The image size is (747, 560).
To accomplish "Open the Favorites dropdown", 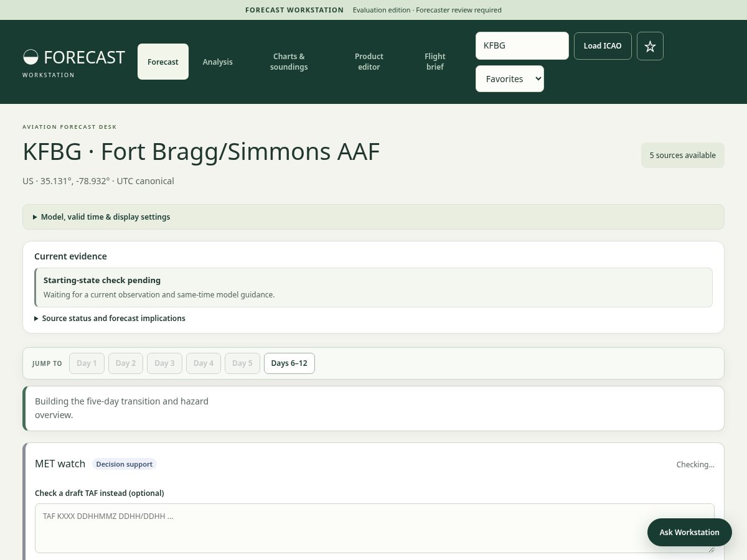I will pyautogui.click(x=510, y=79).
